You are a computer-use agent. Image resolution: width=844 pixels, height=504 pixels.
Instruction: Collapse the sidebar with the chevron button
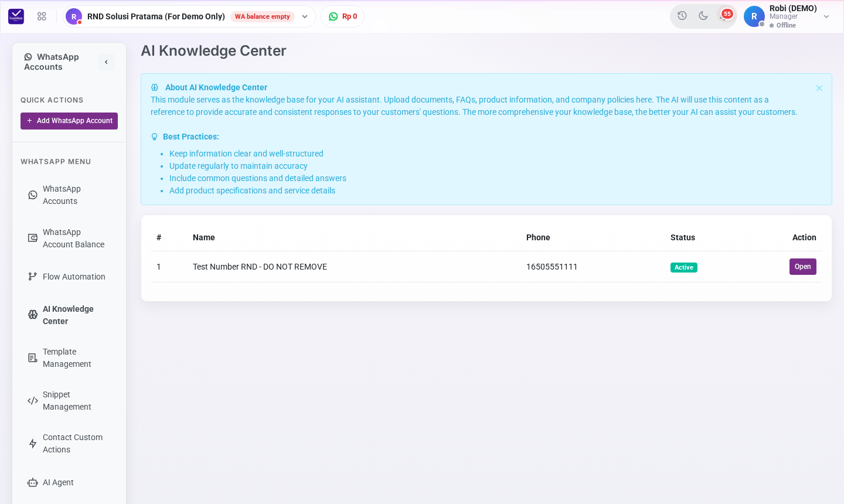(106, 62)
